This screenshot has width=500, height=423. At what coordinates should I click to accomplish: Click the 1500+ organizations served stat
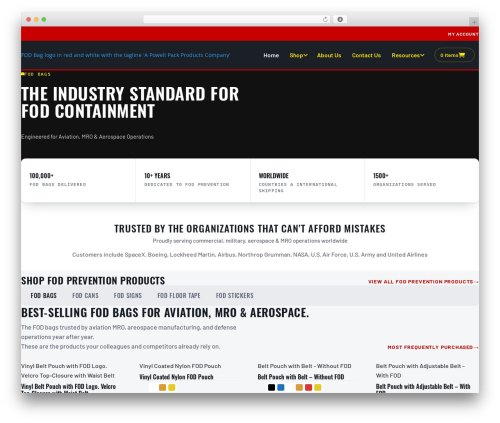pyautogui.click(x=422, y=180)
